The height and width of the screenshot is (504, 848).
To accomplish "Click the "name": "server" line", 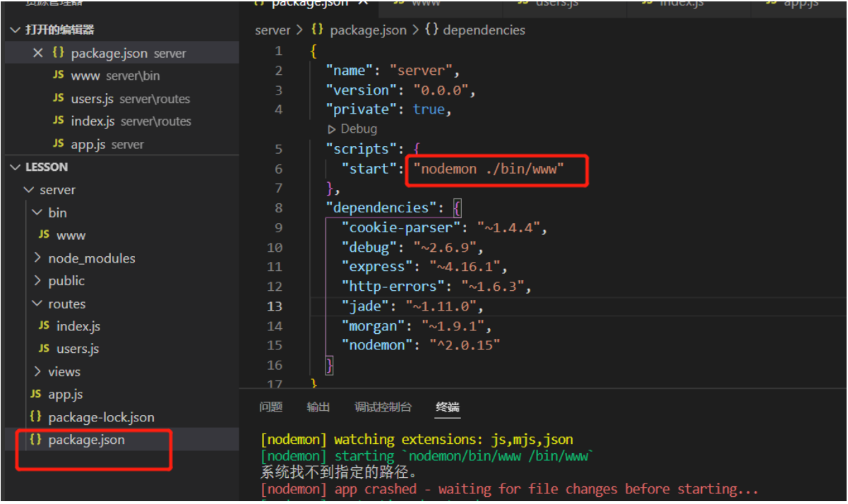I will click(x=393, y=71).
